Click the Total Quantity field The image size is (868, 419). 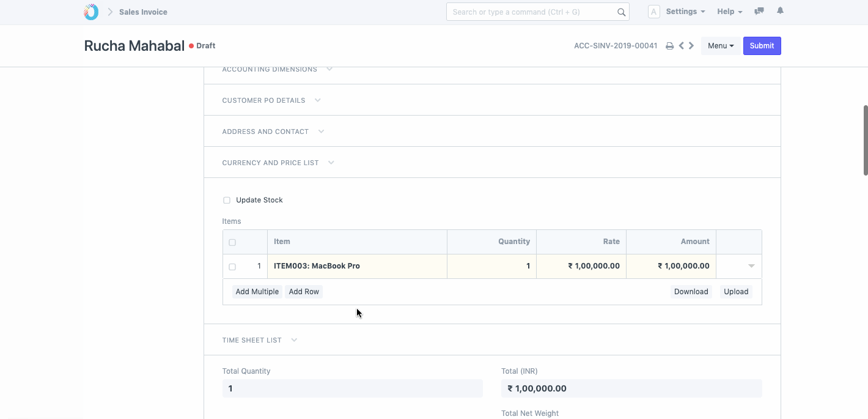pos(352,388)
